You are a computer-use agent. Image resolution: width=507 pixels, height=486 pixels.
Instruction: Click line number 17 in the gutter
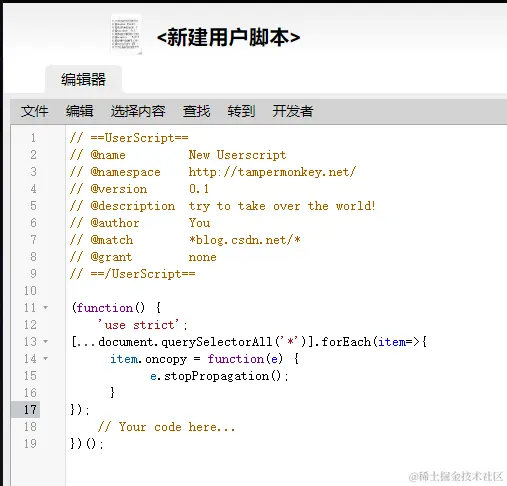30,410
